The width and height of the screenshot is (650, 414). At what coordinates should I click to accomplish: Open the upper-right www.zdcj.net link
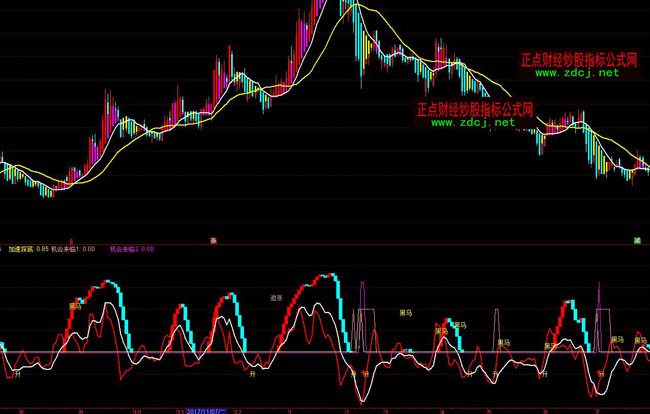pyautogui.click(x=578, y=73)
